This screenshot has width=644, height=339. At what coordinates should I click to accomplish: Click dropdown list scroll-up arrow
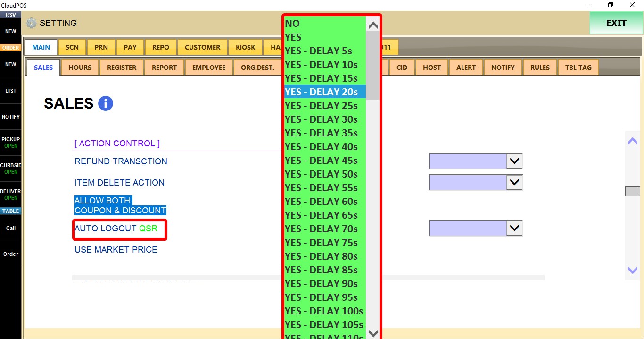[x=373, y=25]
